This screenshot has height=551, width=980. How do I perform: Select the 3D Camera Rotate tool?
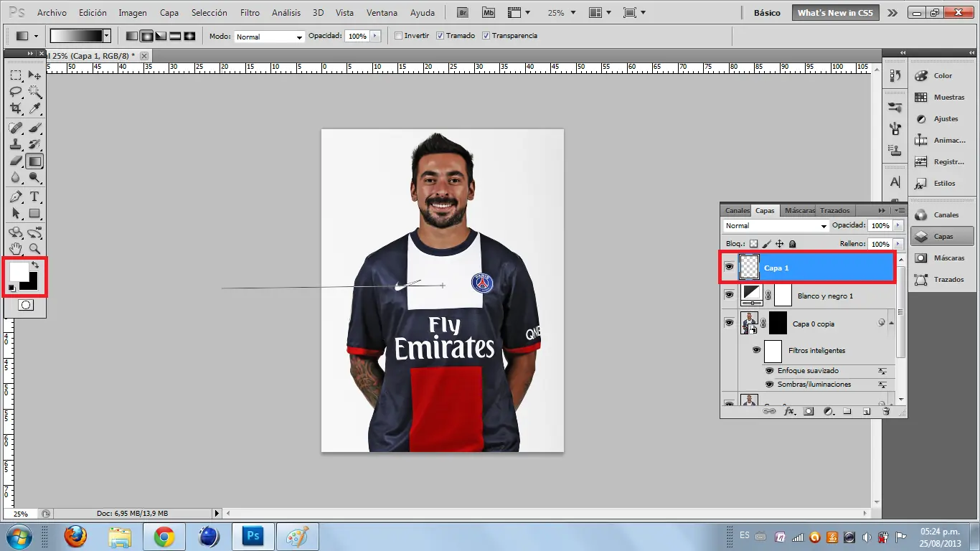pos(34,232)
